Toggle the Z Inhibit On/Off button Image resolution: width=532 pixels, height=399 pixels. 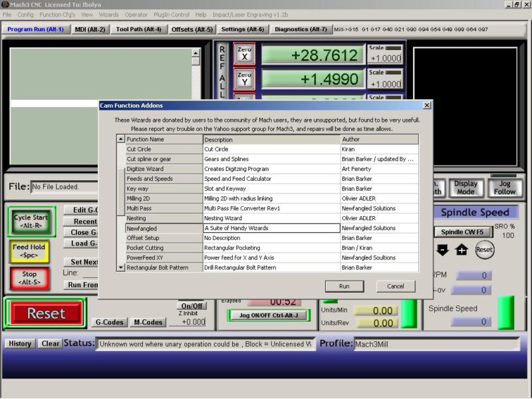(192, 306)
